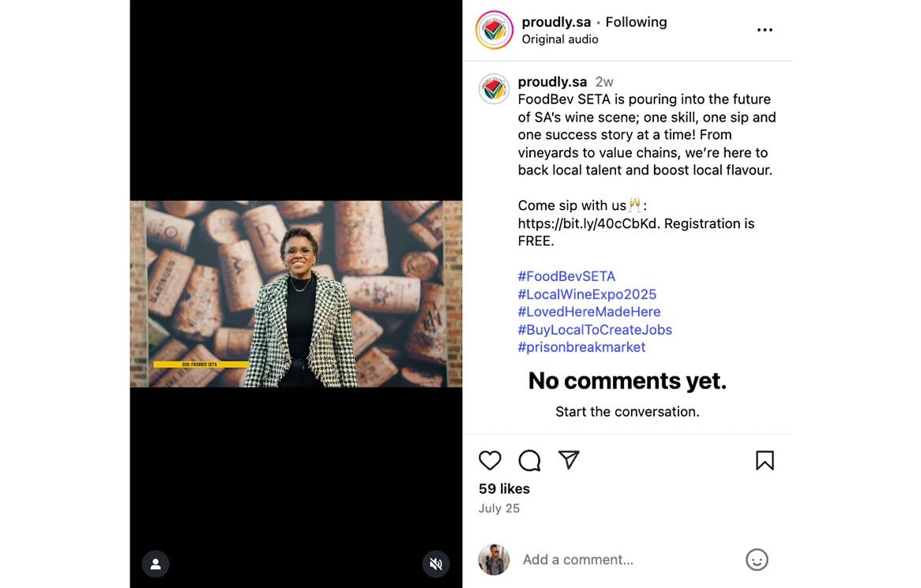
Task: View who liked via 59 likes
Action: pos(504,489)
